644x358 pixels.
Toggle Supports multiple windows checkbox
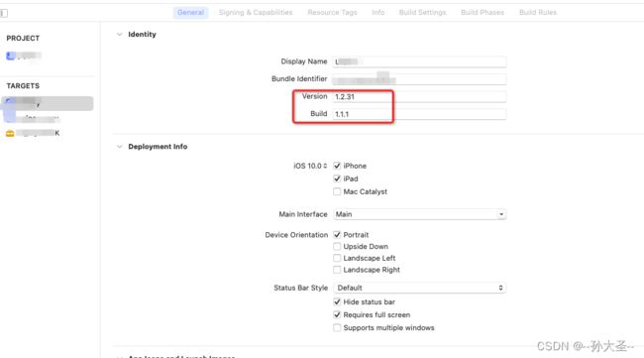tap(337, 327)
